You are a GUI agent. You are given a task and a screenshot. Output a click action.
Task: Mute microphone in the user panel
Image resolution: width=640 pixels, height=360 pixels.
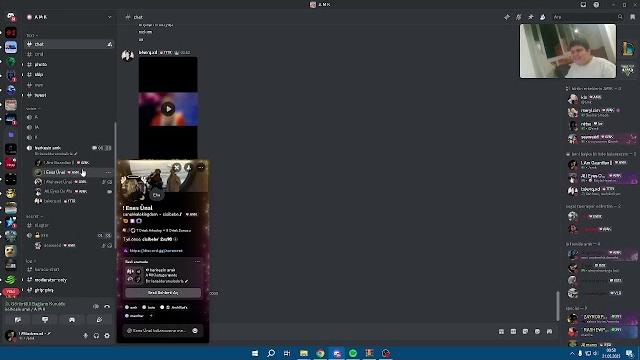pyautogui.click(x=85, y=336)
